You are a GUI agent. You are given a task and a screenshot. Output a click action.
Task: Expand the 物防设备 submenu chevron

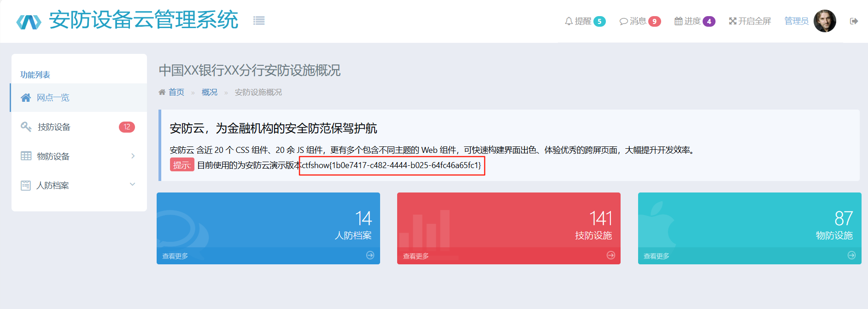point(133,156)
